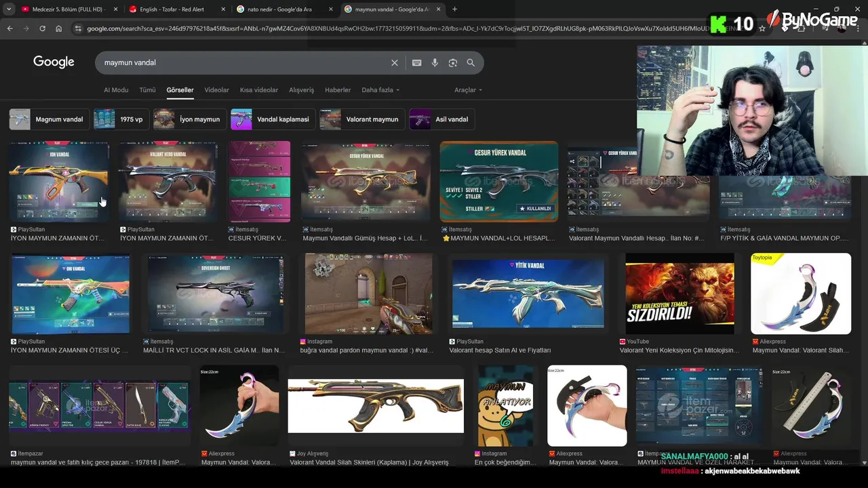
Task: Open Google Lens image search
Action: [453, 62]
